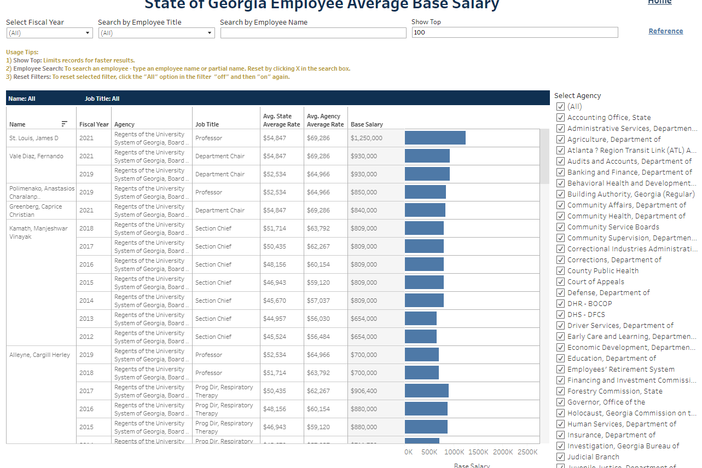Click Avg. State Average Rate header
The width and height of the screenshot is (702, 468).
pos(281,120)
